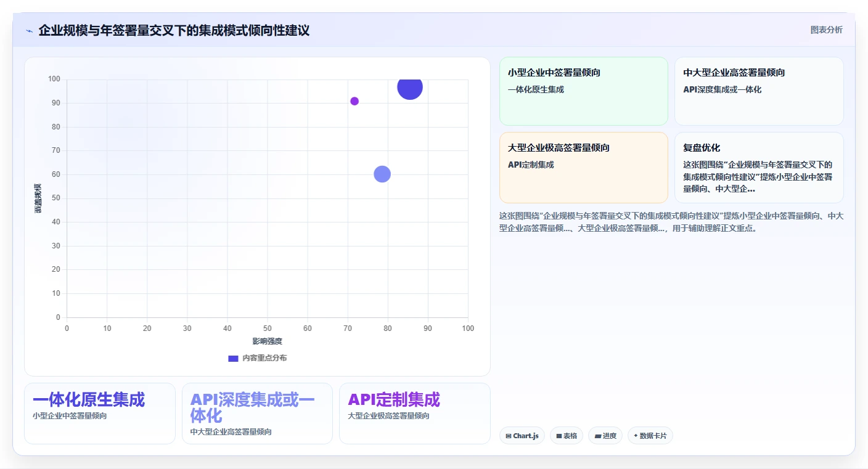Click 小型企业中签署量倾向 caption under the blue stat
The width and height of the screenshot is (868, 469).
point(70,416)
